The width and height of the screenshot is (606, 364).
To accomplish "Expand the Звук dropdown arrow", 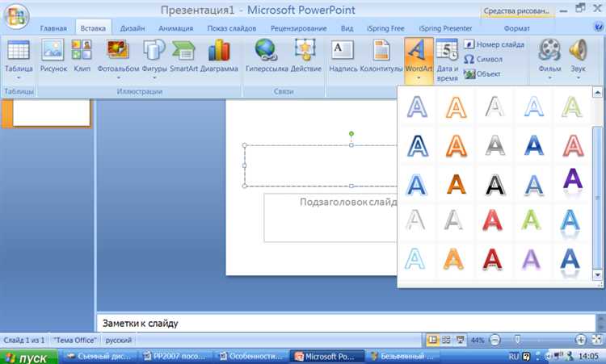I will [x=579, y=78].
